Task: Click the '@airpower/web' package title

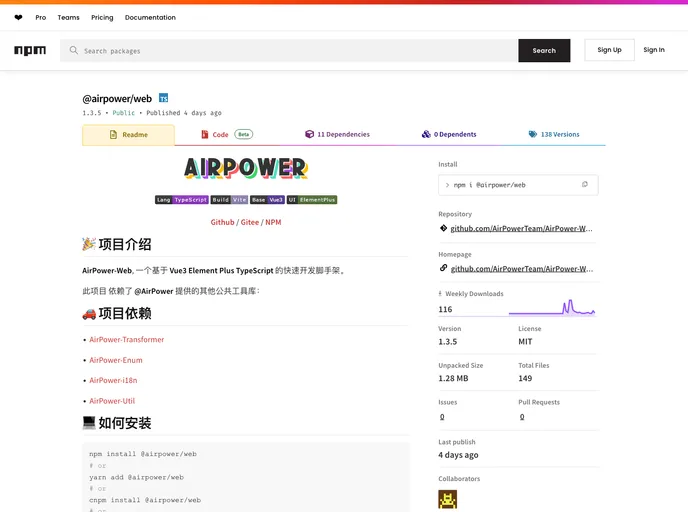Action: 117,99
